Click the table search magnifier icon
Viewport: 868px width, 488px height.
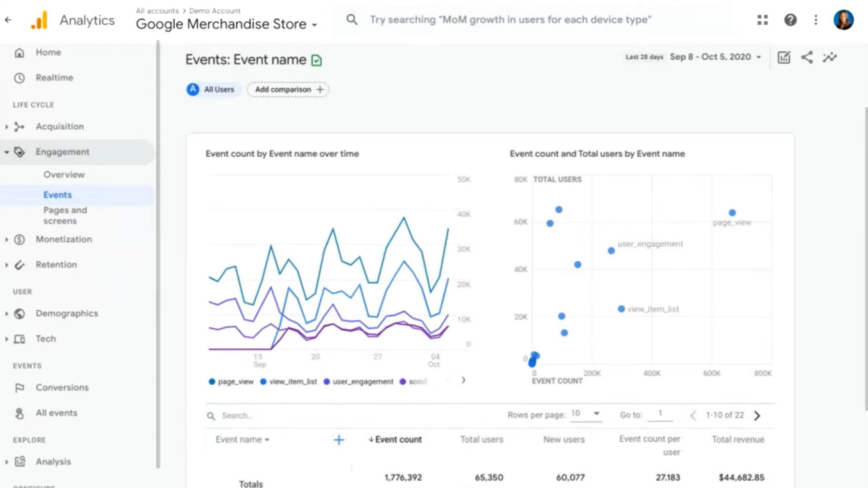[211, 416]
